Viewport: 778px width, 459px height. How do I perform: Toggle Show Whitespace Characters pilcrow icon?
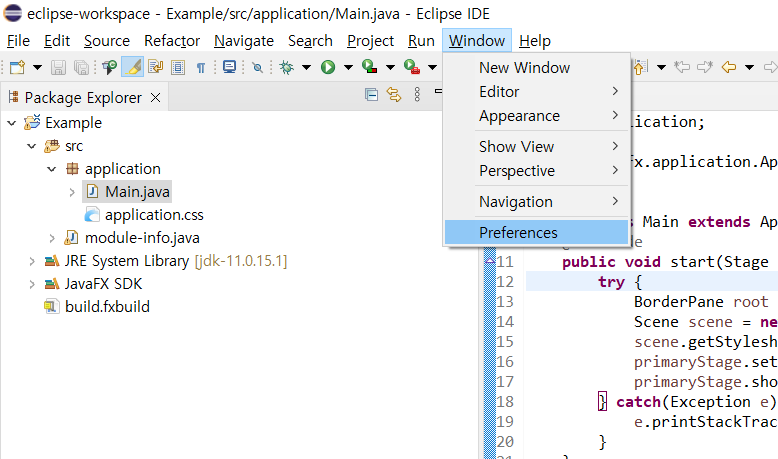coord(200,67)
